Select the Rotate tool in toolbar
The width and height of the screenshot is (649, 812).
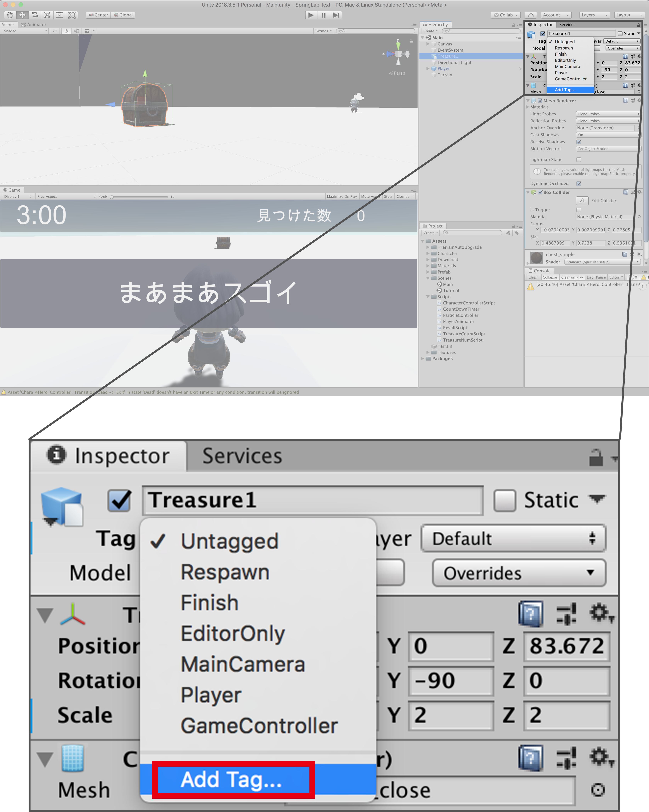[x=35, y=15]
